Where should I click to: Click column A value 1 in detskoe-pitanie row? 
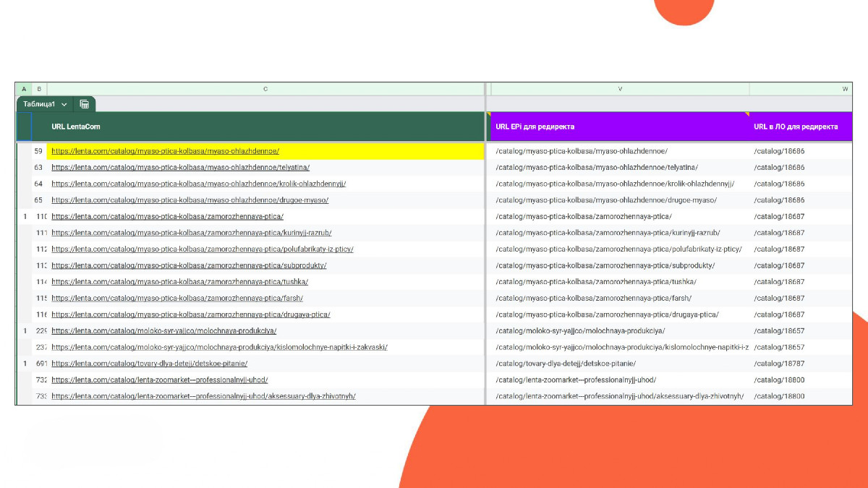[24, 364]
